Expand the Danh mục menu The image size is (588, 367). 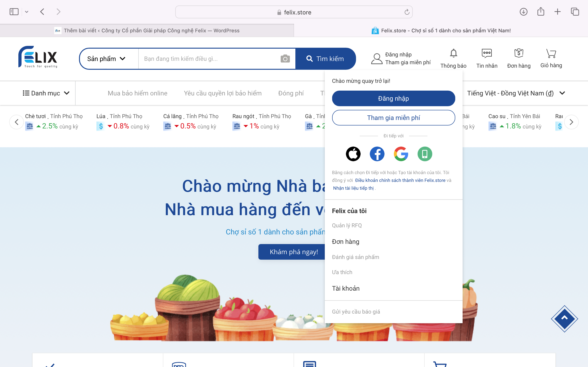click(x=46, y=93)
